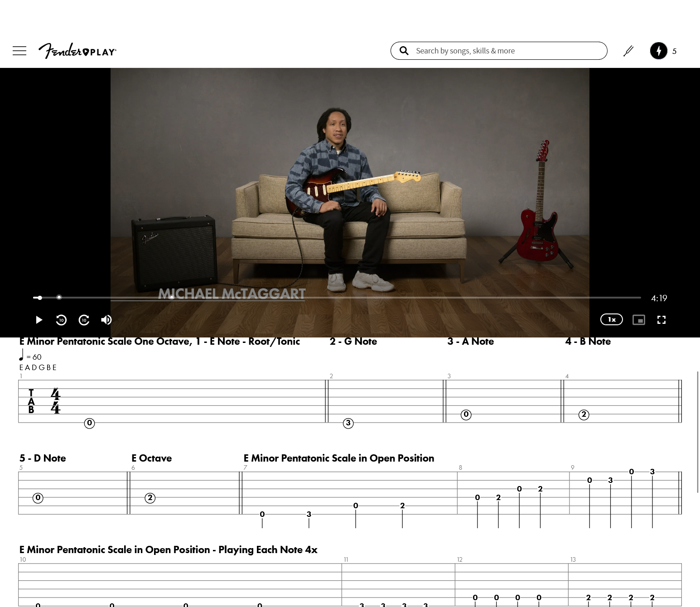Image resolution: width=700 pixels, height=607 pixels.
Task: Click circled 0 note in measure 1
Action: tap(90, 423)
